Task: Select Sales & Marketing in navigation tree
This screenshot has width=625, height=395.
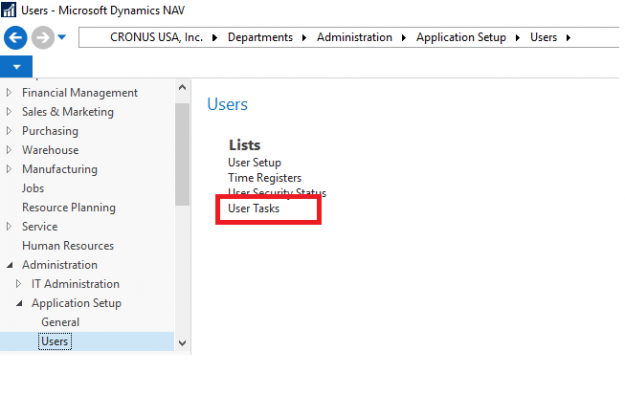Action: [x=68, y=112]
